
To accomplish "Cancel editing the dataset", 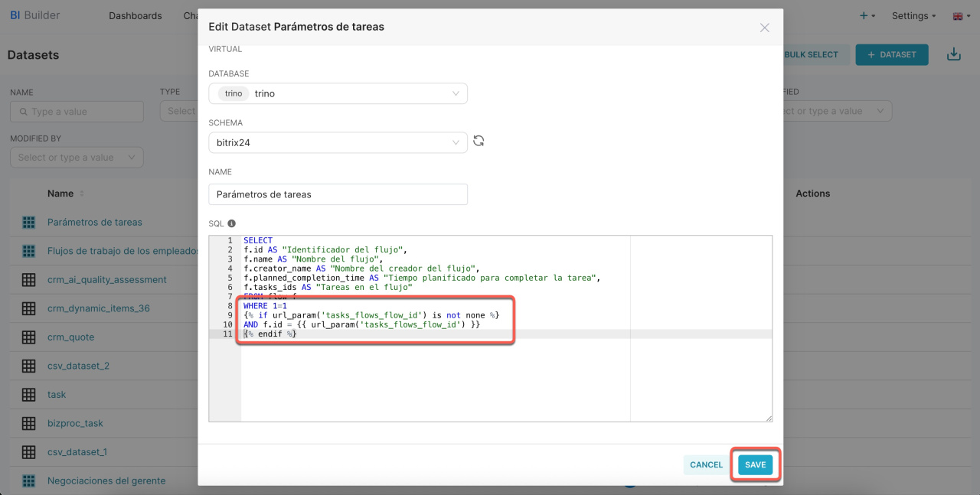I will pyautogui.click(x=706, y=465).
